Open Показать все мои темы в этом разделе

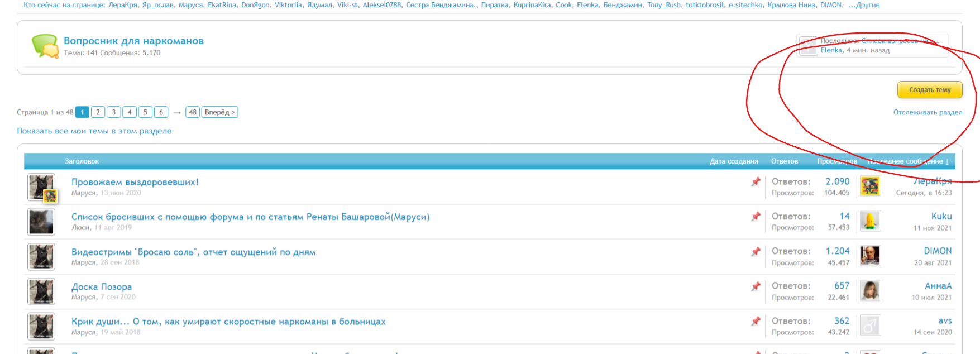coord(94,131)
